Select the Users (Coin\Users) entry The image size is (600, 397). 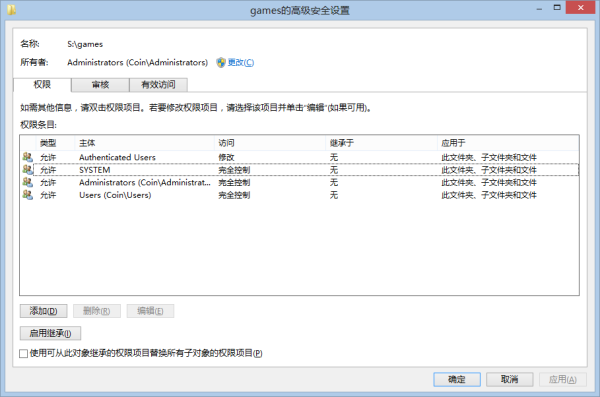point(299,195)
